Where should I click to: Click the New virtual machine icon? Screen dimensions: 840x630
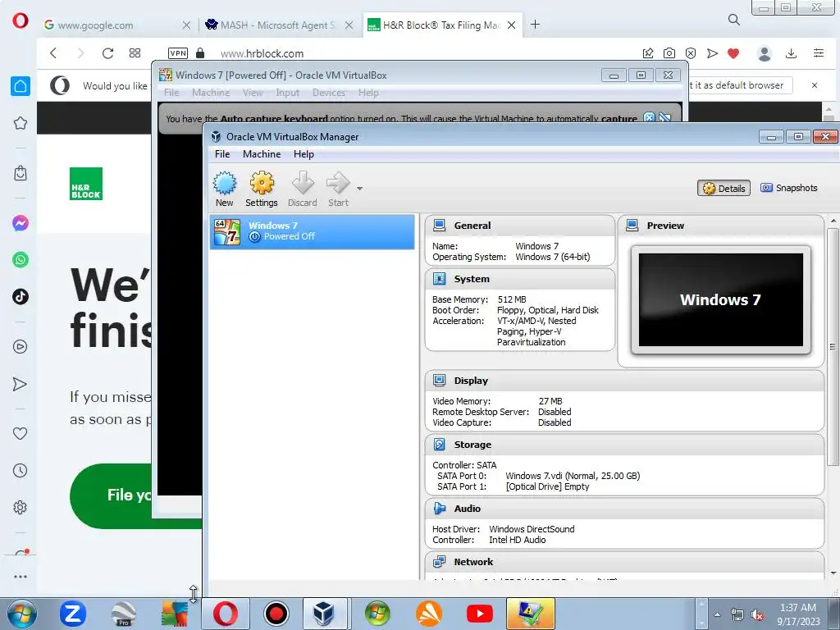(x=225, y=189)
